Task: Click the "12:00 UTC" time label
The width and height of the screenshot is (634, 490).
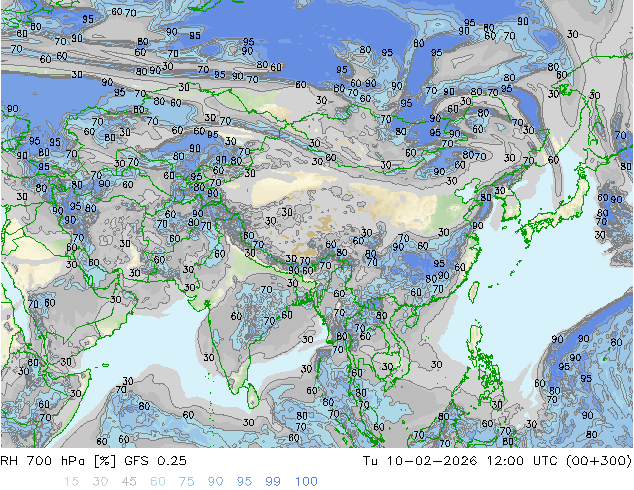Action: coord(521,461)
